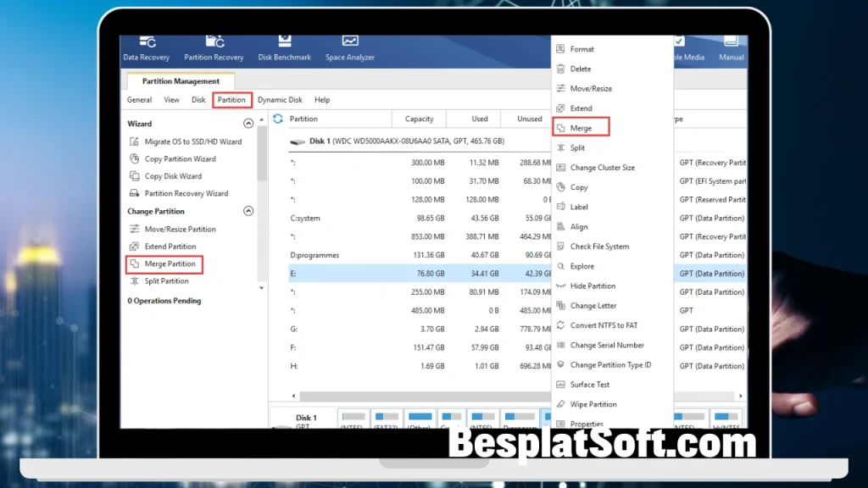Launch the Disk Benchmark tool
Image resolution: width=868 pixels, height=488 pixels.
click(x=285, y=49)
